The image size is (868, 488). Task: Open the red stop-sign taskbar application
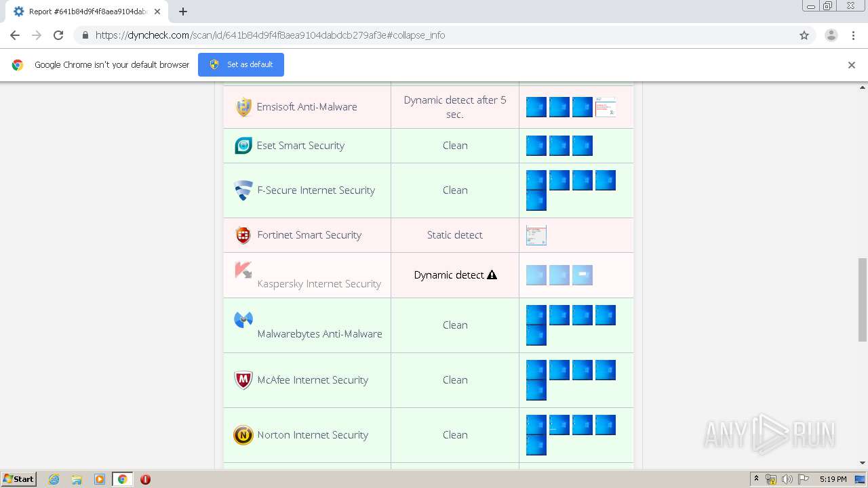click(x=145, y=479)
